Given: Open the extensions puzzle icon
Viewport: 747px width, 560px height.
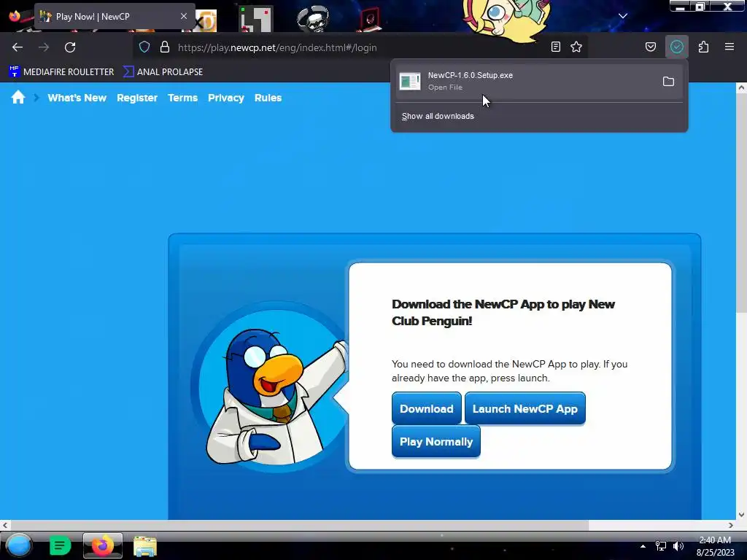Looking at the screenshot, I should [704, 47].
